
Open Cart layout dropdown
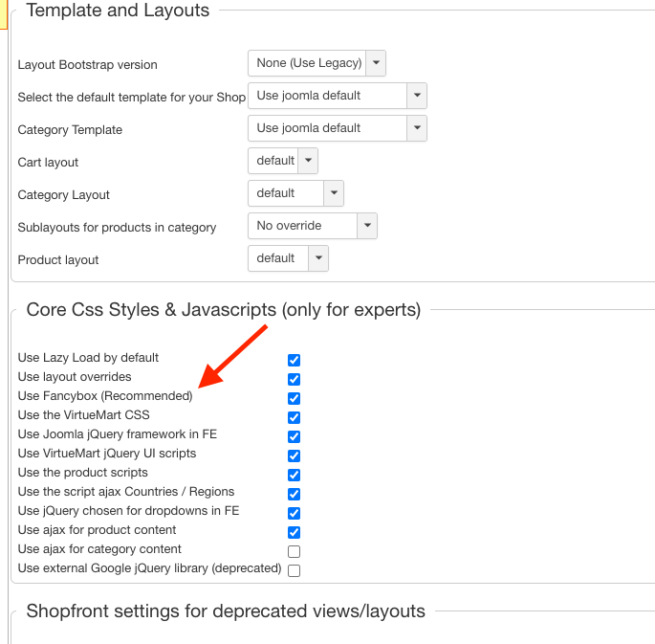click(x=282, y=161)
